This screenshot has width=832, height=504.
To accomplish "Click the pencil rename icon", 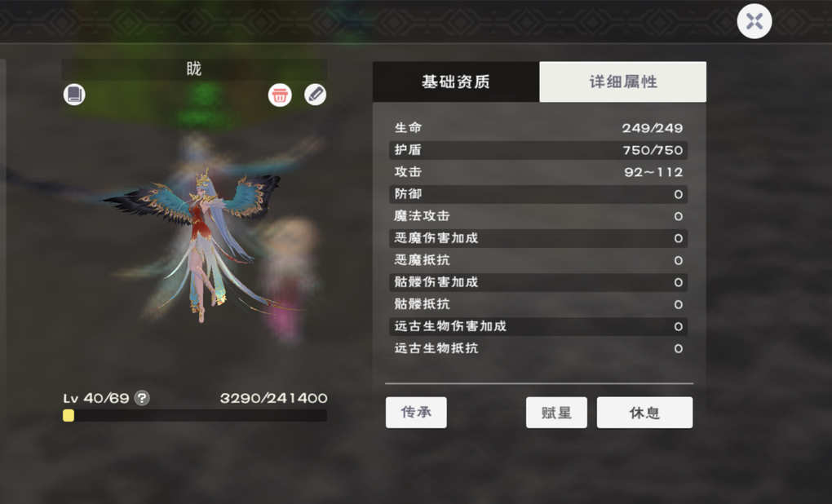I will pyautogui.click(x=315, y=95).
